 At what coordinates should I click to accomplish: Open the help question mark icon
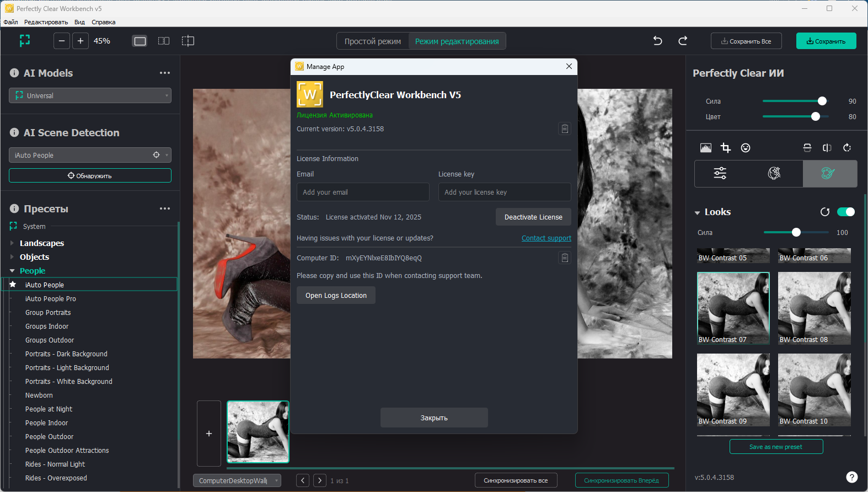click(x=851, y=477)
